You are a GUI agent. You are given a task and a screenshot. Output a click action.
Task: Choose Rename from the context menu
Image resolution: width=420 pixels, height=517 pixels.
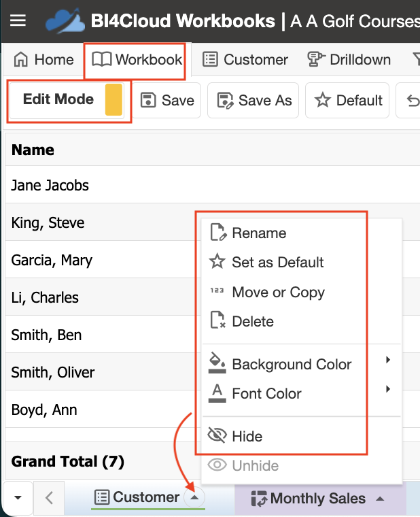tap(302, 233)
